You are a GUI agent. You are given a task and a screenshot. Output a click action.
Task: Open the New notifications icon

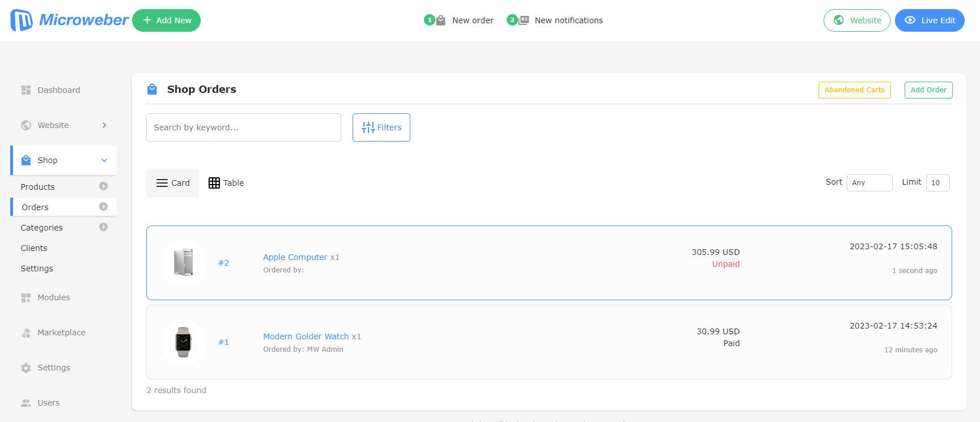[x=523, y=20]
